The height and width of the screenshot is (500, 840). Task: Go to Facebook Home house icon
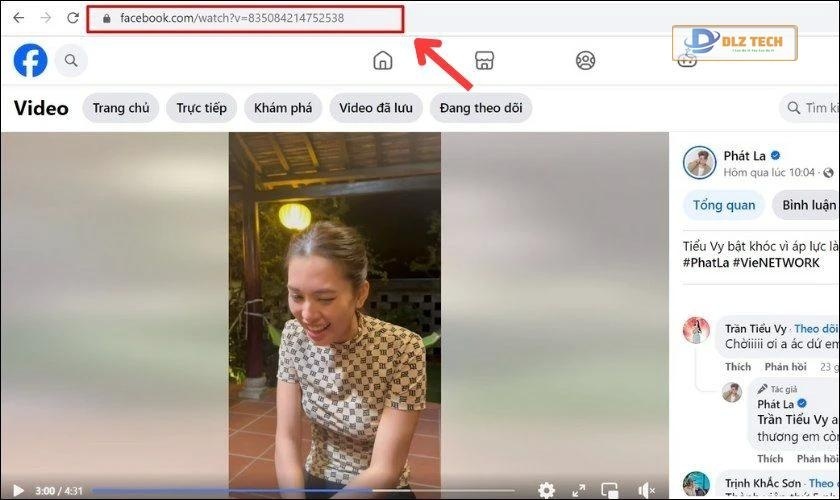click(382, 60)
